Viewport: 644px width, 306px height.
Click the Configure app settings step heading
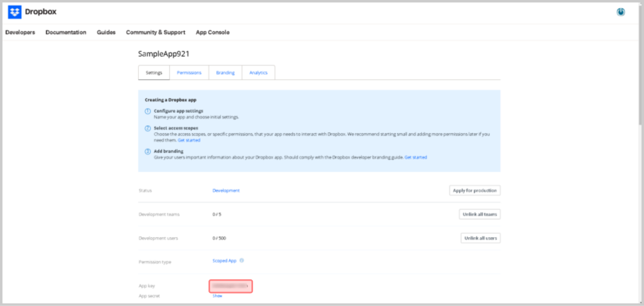coord(178,111)
